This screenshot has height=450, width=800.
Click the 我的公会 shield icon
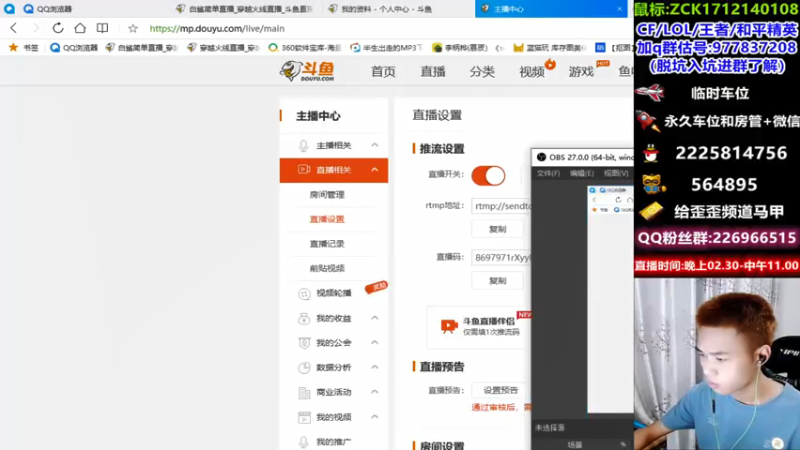pos(304,343)
